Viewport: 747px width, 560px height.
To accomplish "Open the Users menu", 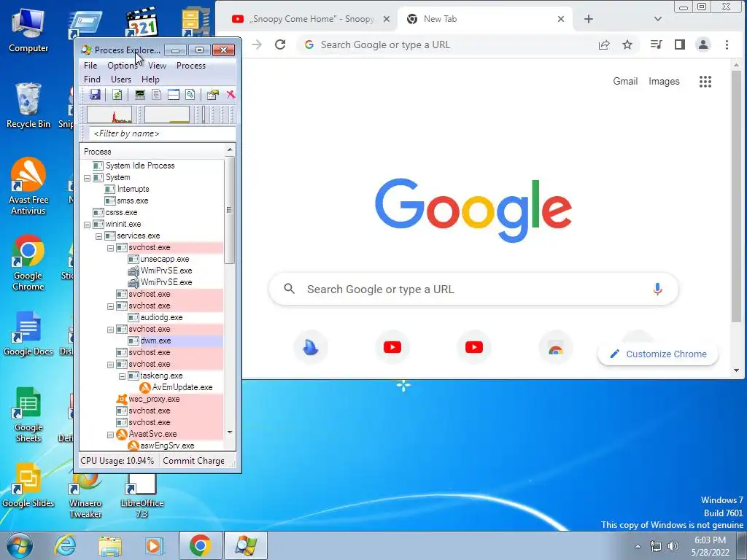I will pyautogui.click(x=121, y=79).
